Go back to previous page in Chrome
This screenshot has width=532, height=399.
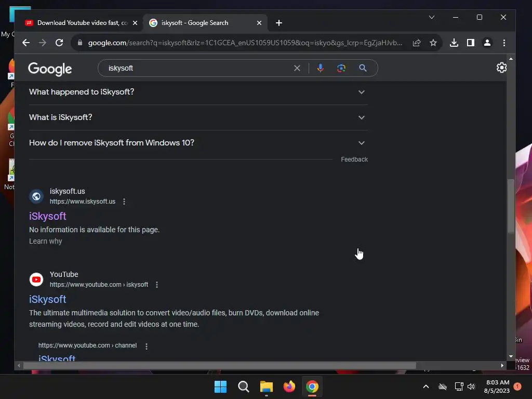tap(26, 43)
